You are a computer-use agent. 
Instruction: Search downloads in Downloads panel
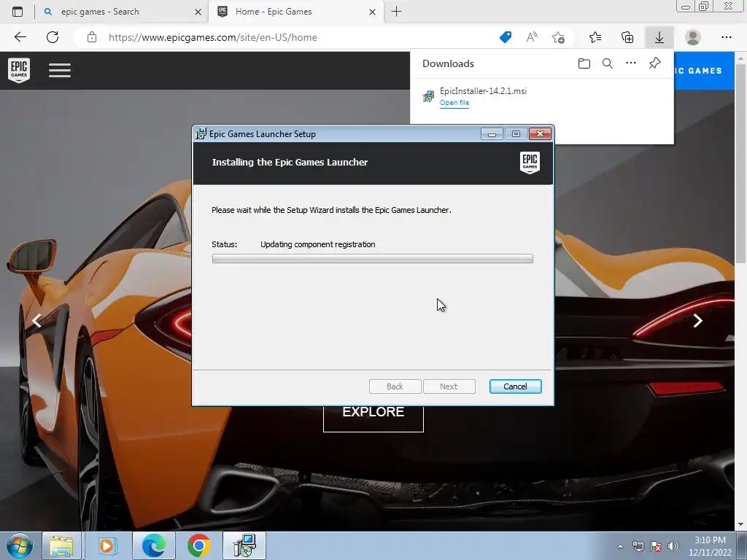[608, 63]
